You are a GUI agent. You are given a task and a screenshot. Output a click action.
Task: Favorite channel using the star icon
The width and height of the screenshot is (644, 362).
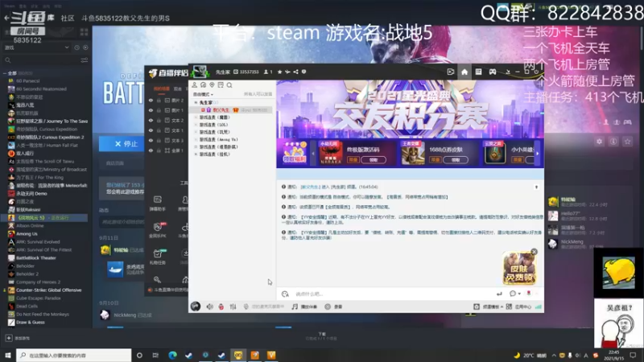pos(279,72)
